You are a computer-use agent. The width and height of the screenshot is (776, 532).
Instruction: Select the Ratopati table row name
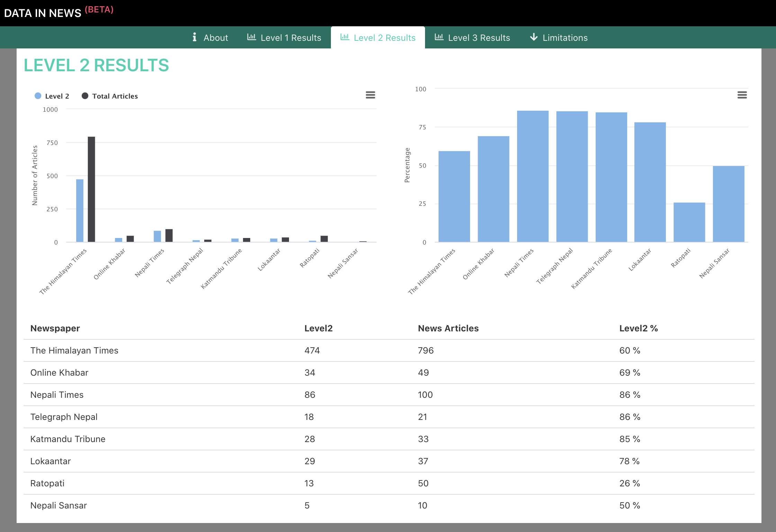[47, 483]
